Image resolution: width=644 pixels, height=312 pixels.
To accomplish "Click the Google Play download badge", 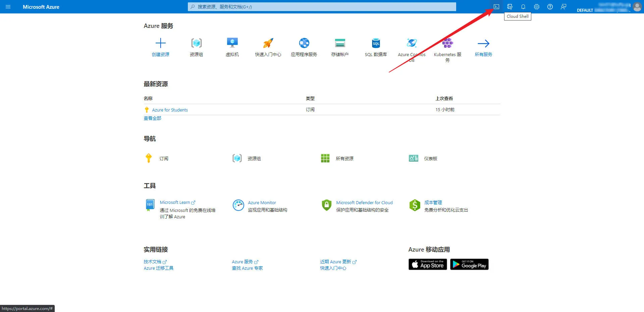I will pyautogui.click(x=469, y=264).
